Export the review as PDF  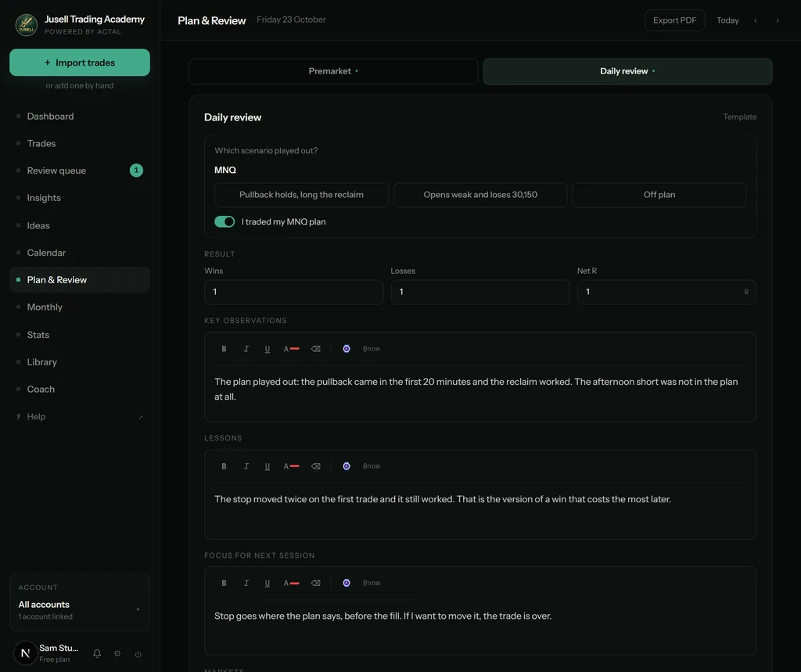tap(674, 20)
